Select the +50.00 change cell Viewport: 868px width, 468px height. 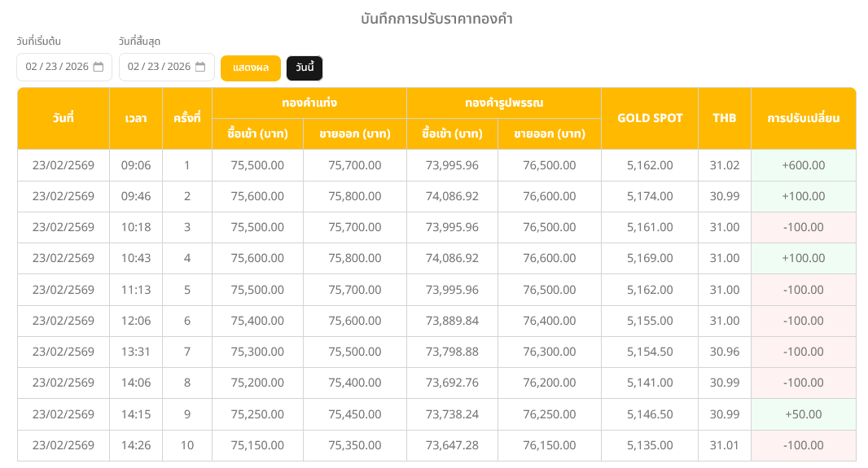[803, 414]
